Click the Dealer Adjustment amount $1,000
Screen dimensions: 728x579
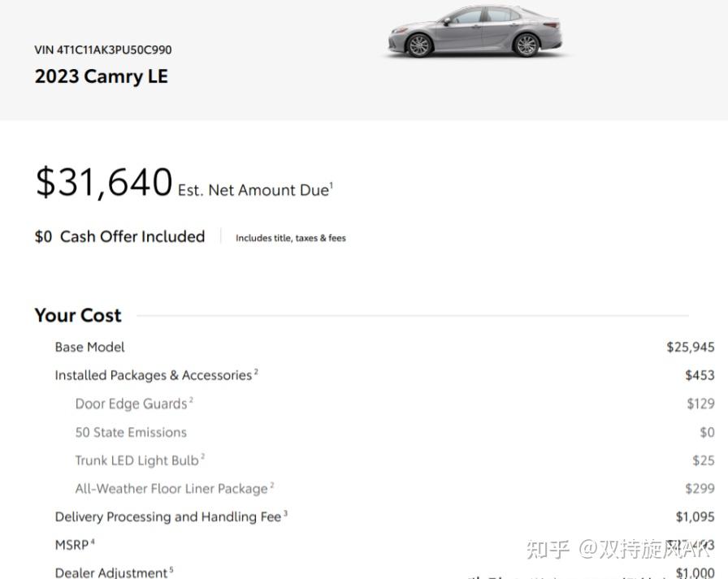point(695,573)
